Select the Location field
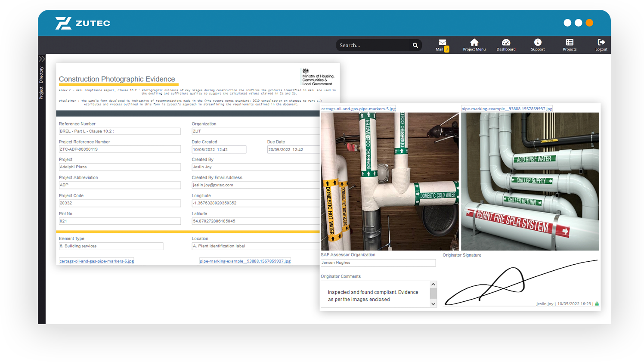 tap(255, 246)
